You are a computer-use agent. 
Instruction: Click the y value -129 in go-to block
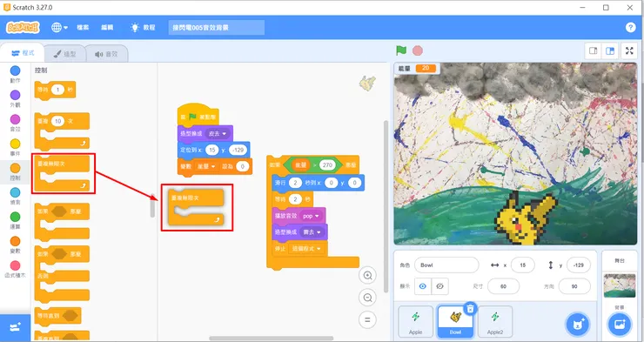click(238, 150)
